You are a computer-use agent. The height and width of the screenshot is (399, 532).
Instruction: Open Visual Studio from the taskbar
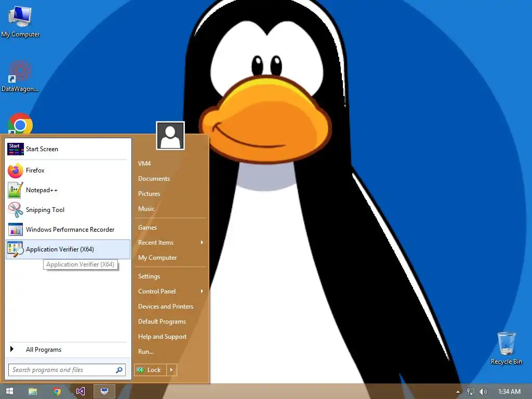click(x=81, y=391)
